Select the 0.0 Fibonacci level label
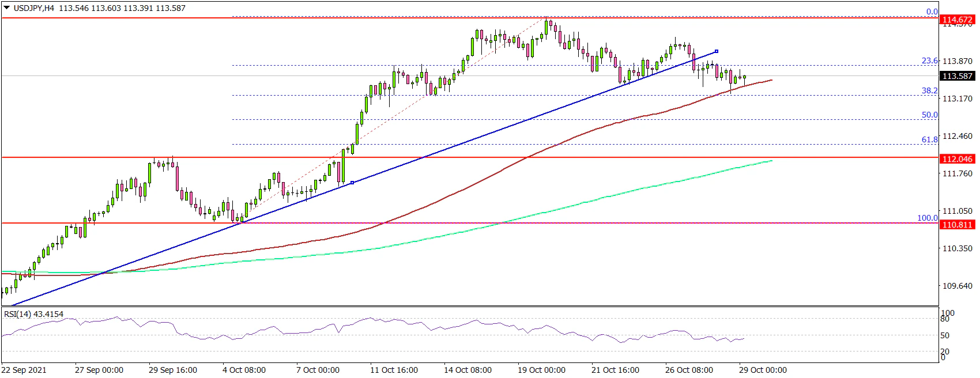This screenshot has width=980, height=378. point(932,12)
